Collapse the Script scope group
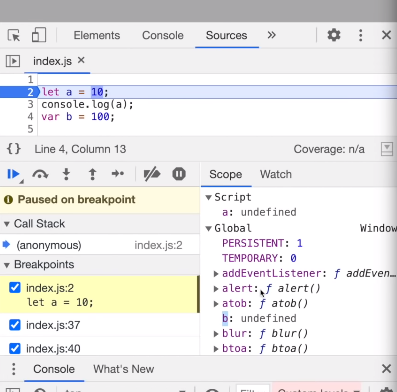The height and width of the screenshot is (392, 397). (x=209, y=198)
